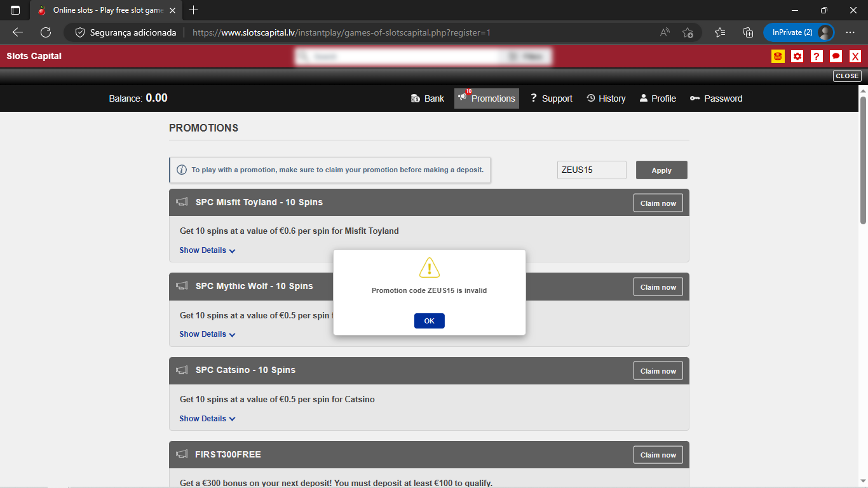Refresh the page in browser toolbar

[46, 32]
